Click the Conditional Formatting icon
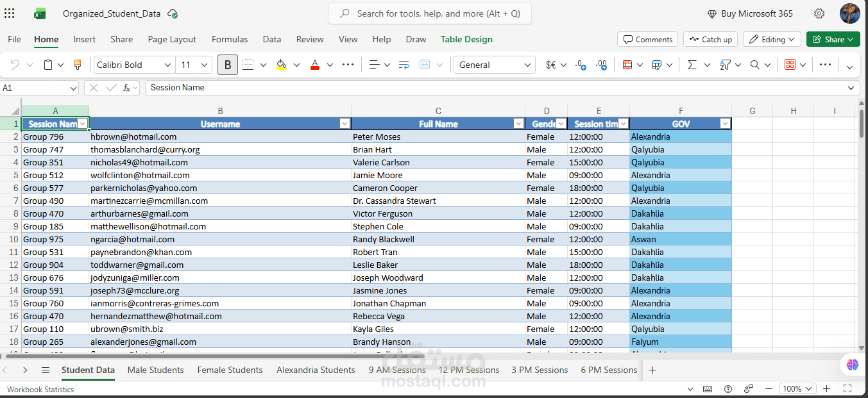The height and width of the screenshot is (398, 868). [627, 65]
